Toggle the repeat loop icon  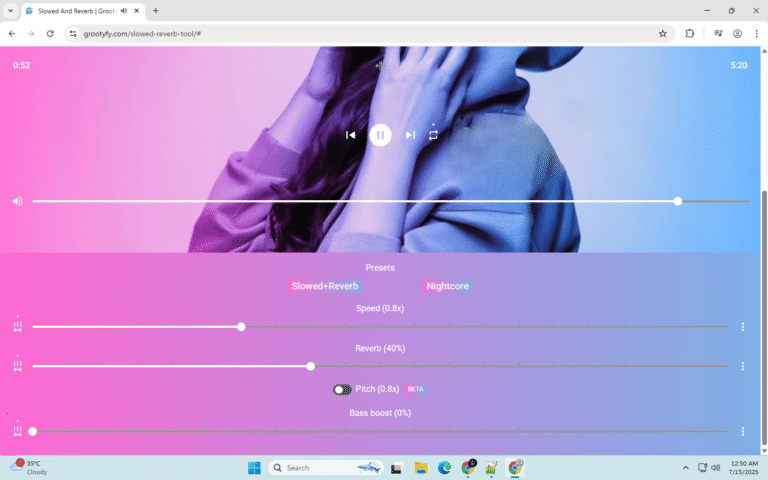[x=433, y=135]
